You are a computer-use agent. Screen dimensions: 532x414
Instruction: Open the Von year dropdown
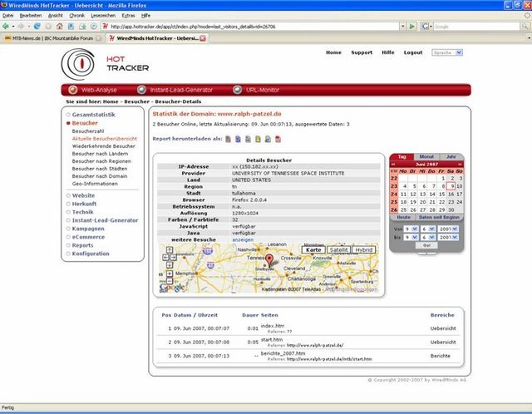click(447, 229)
